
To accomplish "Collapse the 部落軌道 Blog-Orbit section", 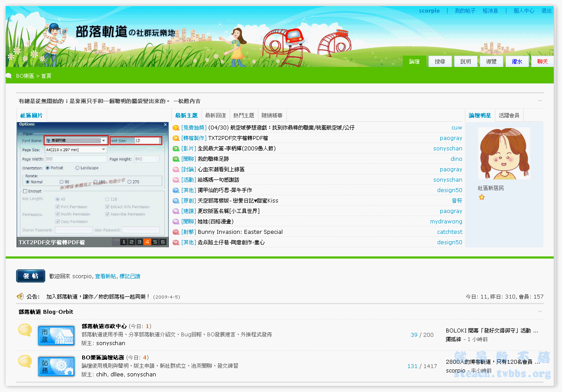I will [540, 312].
